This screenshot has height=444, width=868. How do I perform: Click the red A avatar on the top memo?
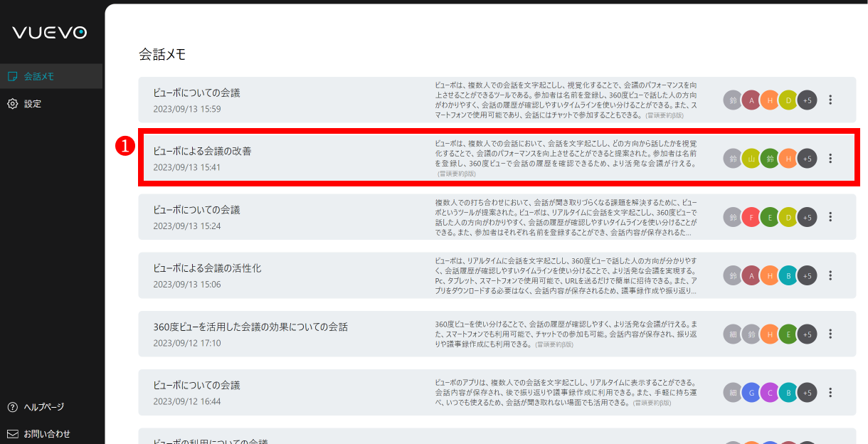751,100
